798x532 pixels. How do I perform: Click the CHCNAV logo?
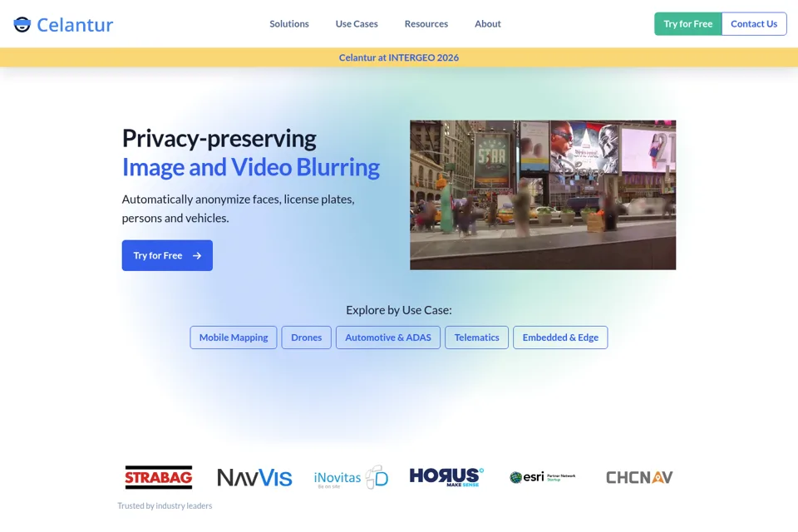(x=639, y=477)
